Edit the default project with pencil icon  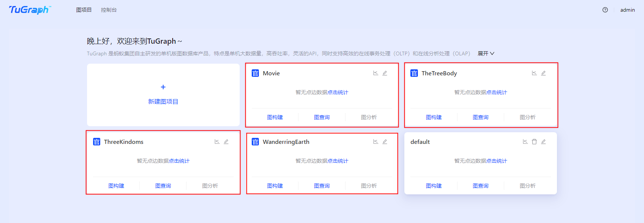pyautogui.click(x=543, y=142)
